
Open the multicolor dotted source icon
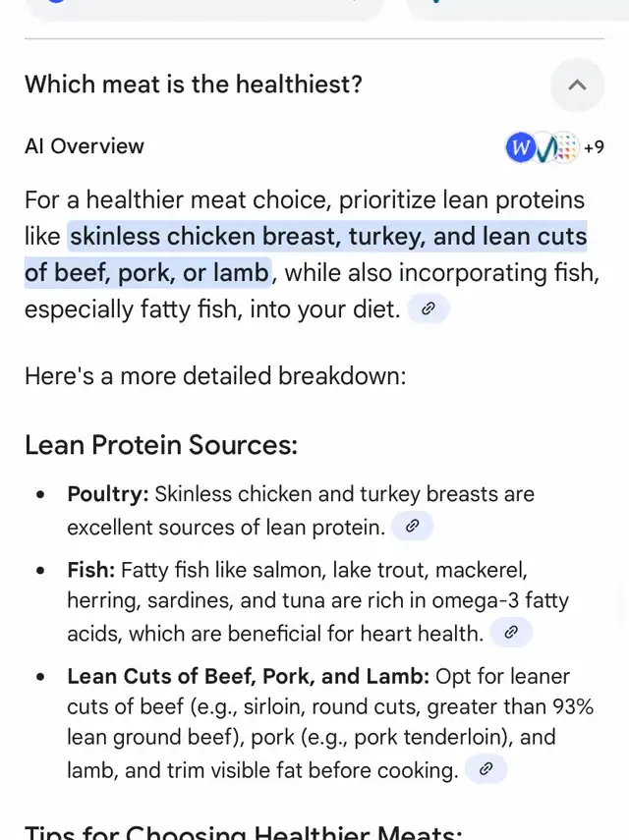[x=566, y=147]
